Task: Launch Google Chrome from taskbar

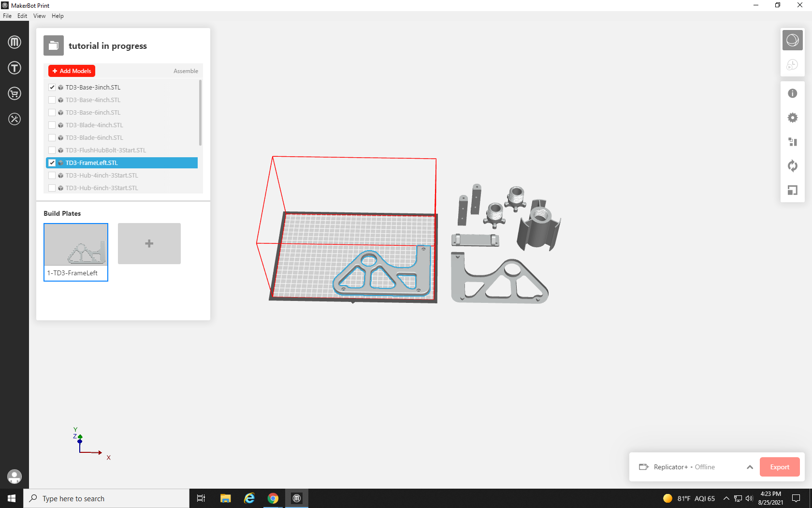Action: point(273,498)
